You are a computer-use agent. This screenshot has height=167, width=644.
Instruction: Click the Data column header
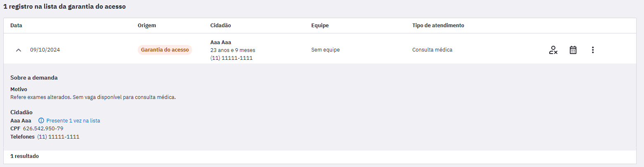click(16, 26)
